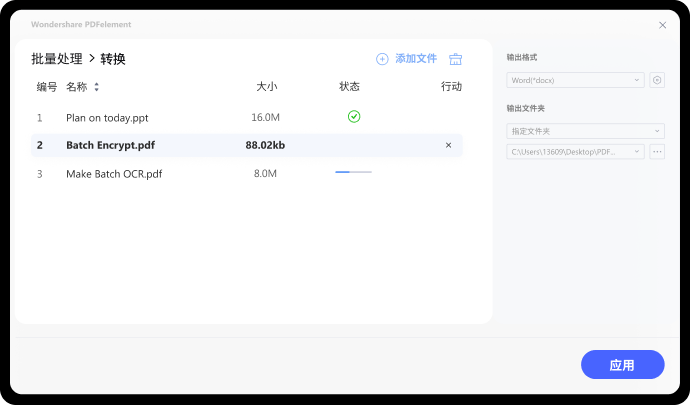Remove Batch Encrypt.pdf with the X icon

[448, 145]
